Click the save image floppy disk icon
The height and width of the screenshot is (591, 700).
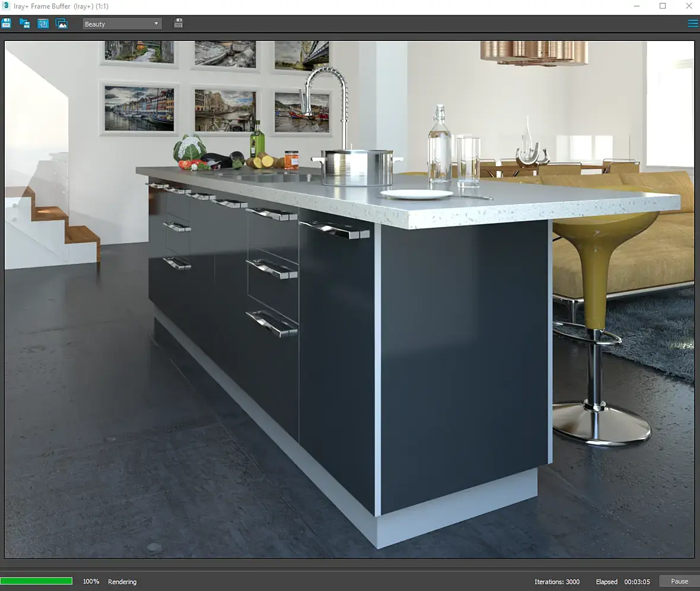point(7,24)
